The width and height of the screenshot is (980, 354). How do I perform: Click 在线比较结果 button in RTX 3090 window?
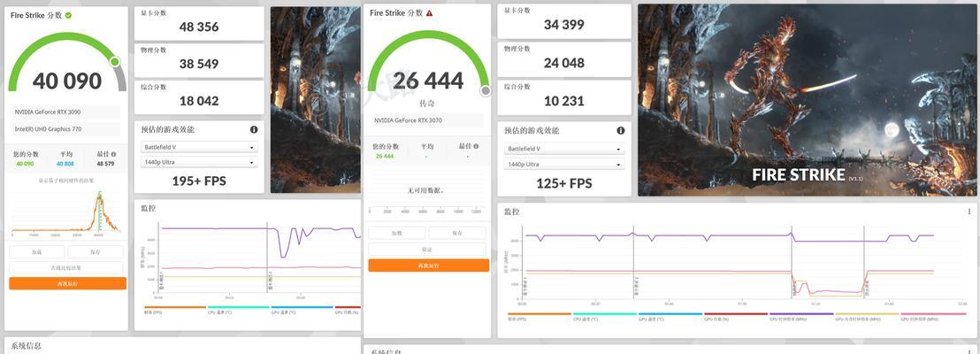coord(66,267)
